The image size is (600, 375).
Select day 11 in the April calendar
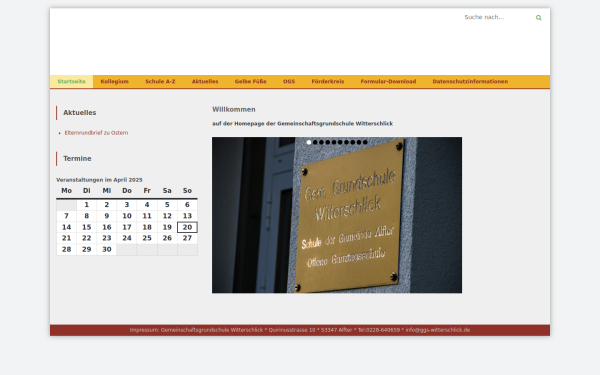[x=147, y=216]
